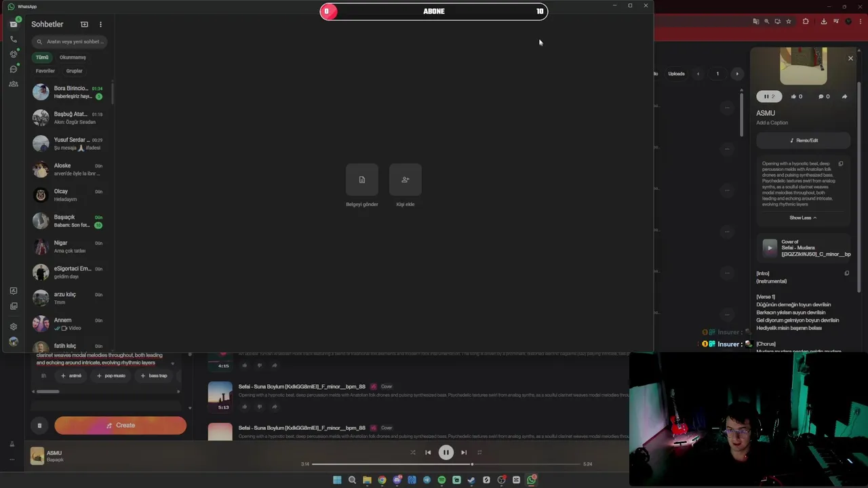Screen dimensions: 868x488
Task: Open the eSigortaci Em... chat
Action: 71,272
